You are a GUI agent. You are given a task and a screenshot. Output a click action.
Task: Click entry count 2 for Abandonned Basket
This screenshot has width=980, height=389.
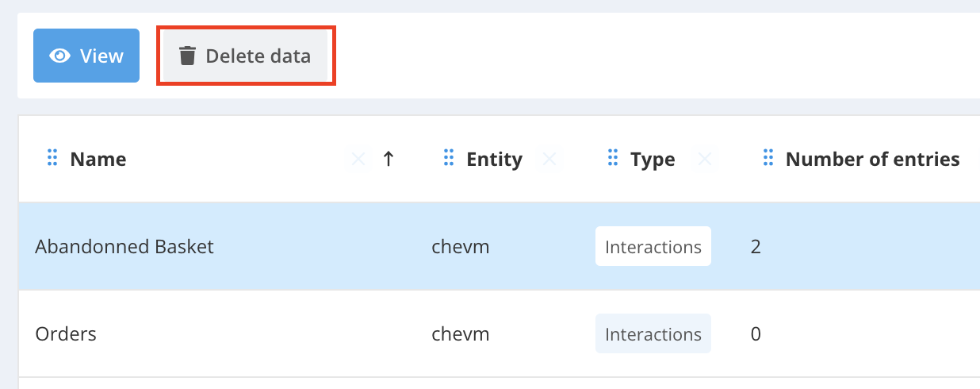coord(756,247)
